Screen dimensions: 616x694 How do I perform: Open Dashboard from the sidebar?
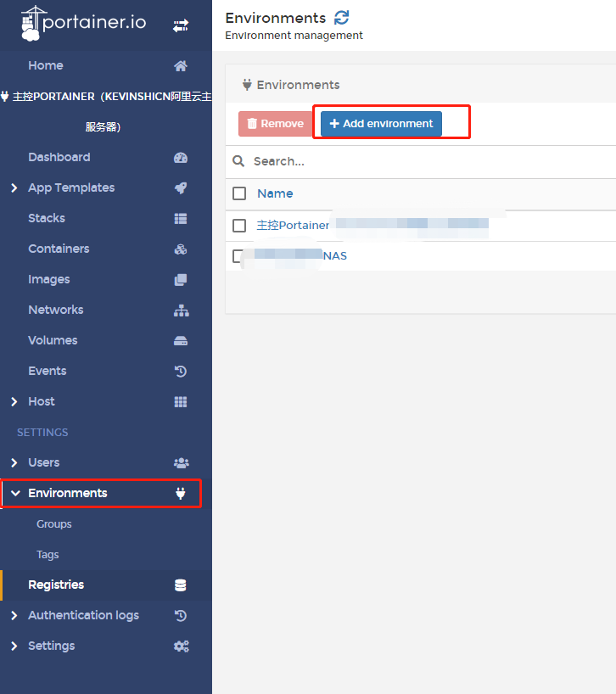59,157
